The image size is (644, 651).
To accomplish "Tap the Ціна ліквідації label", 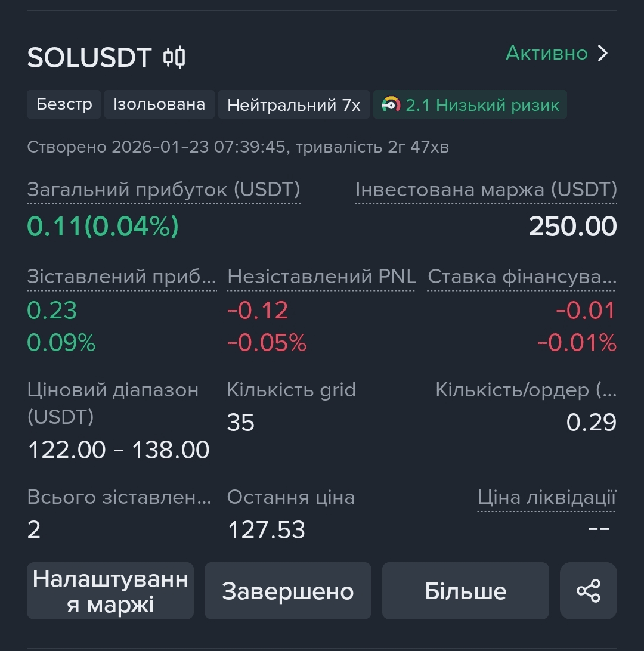I will 547,497.
